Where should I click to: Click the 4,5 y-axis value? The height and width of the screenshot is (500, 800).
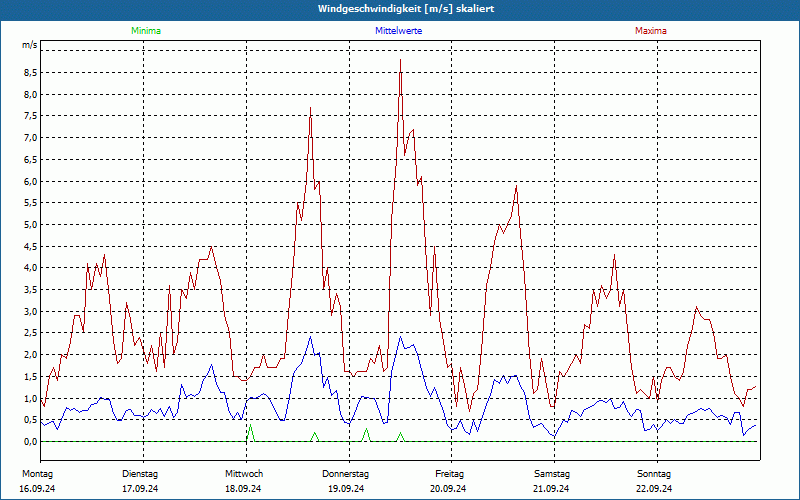(x=30, y=246)
